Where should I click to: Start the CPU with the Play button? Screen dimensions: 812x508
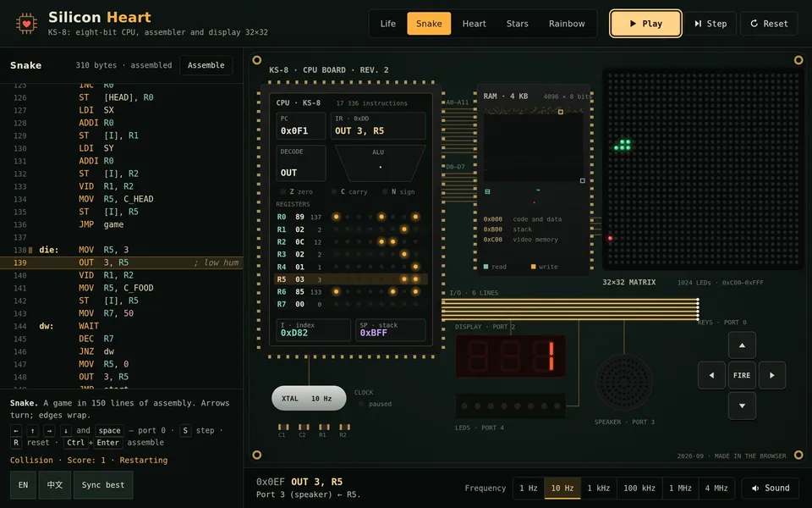pos(645,24)
